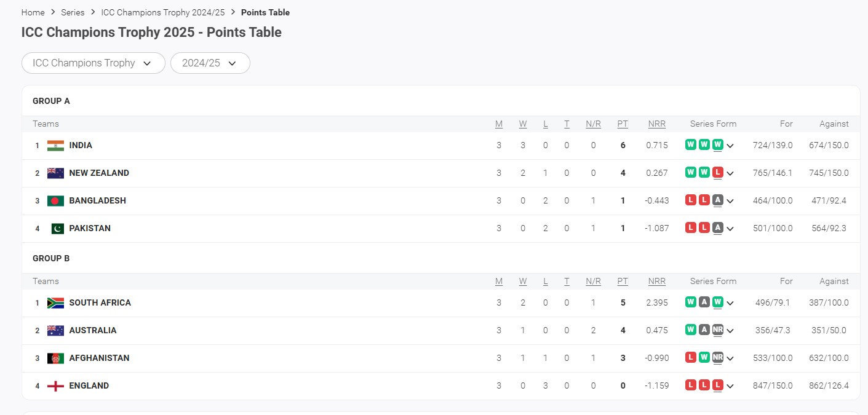
Task: Click the Afghanistan flag icon
Action: pos(55,358)
